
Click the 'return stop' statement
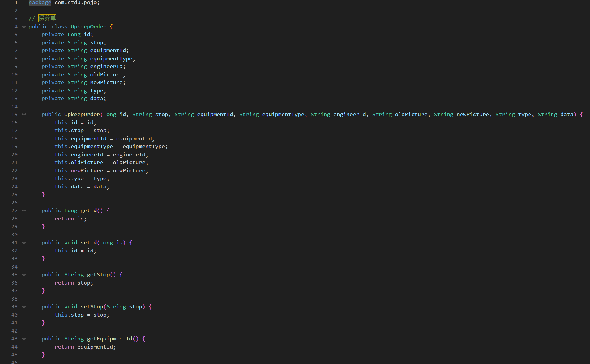[74, 283]
